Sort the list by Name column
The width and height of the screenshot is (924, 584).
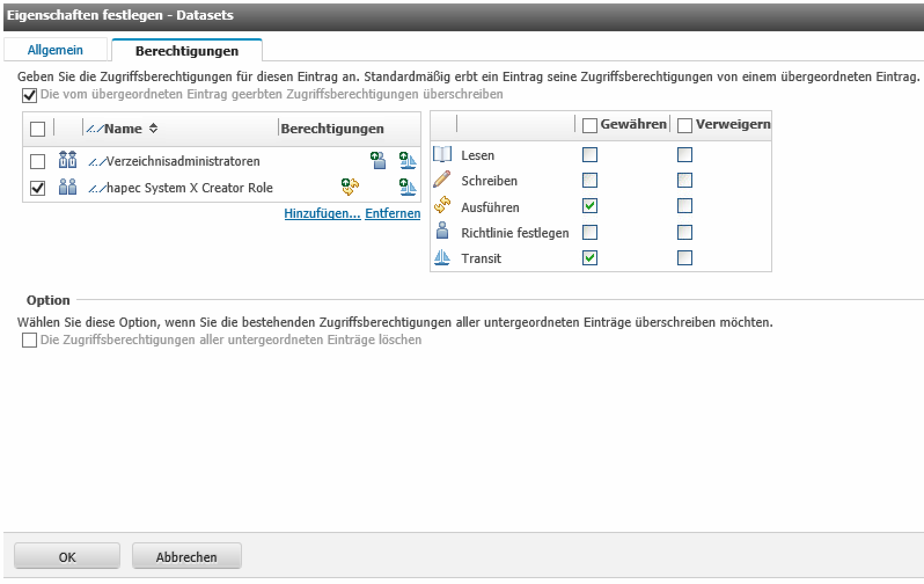[123, 129]
